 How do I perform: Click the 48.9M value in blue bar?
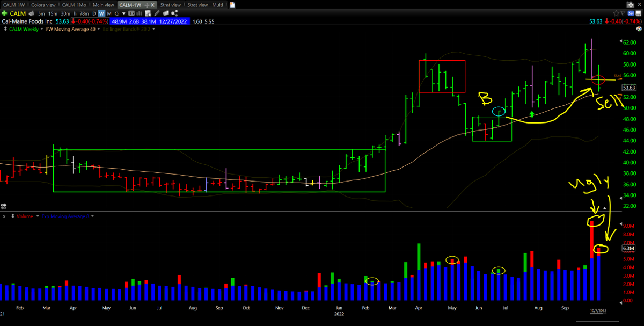pos(119,21)
